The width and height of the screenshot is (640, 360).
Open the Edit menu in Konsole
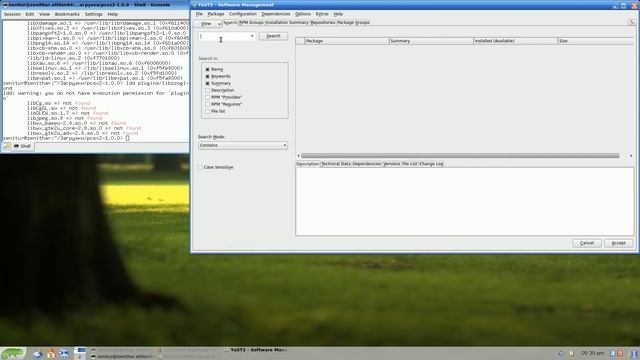[x=30, y=14]
